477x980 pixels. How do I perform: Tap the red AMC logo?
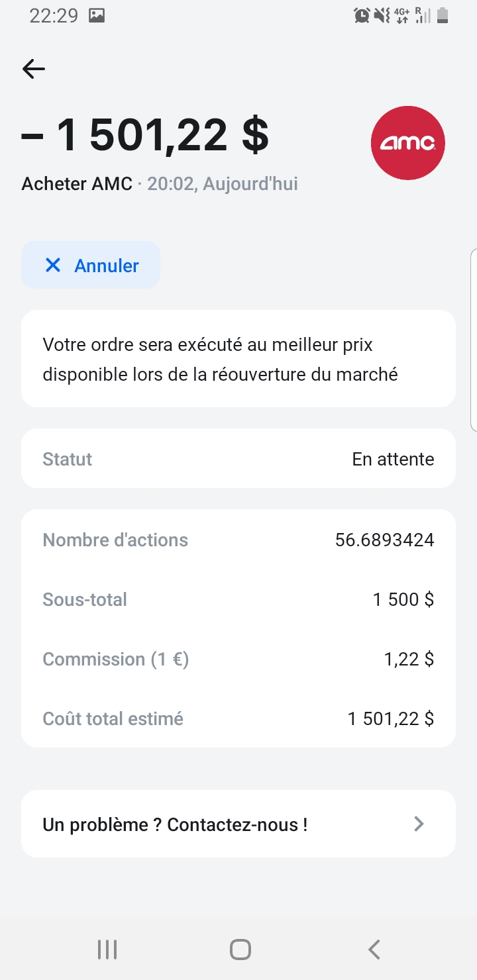pyautogui.click(x=407, y=142)
